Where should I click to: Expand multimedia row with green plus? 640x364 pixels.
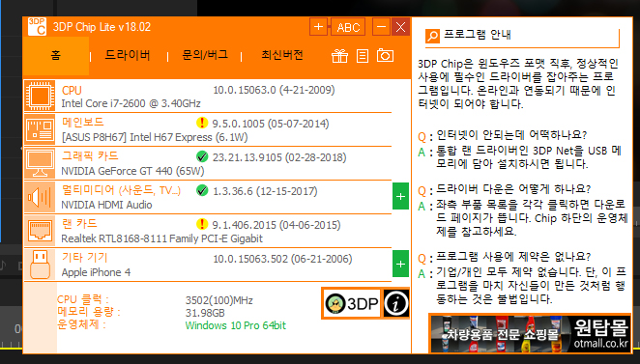coord(400,196)
